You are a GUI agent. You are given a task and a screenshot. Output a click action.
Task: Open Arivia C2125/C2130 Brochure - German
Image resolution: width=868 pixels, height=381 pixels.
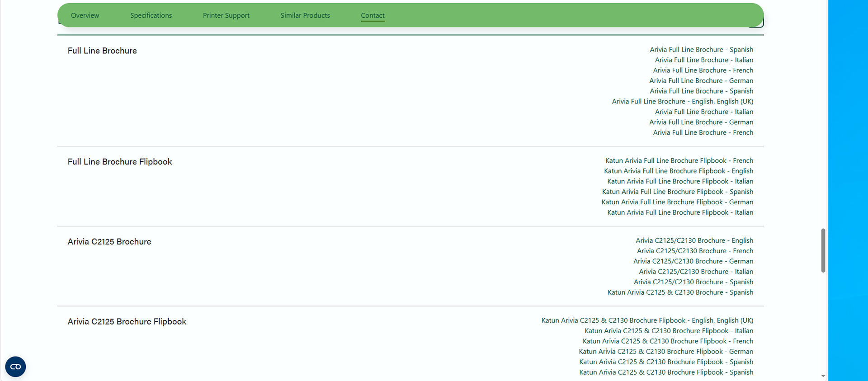pos(693,261)
